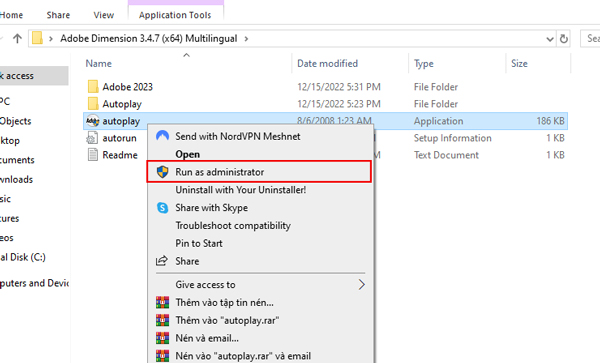Click WinRAR icon beside Thêm vào "autoplay.rar"
Viewport: 600px width, 363px height.
coord(163,320)
